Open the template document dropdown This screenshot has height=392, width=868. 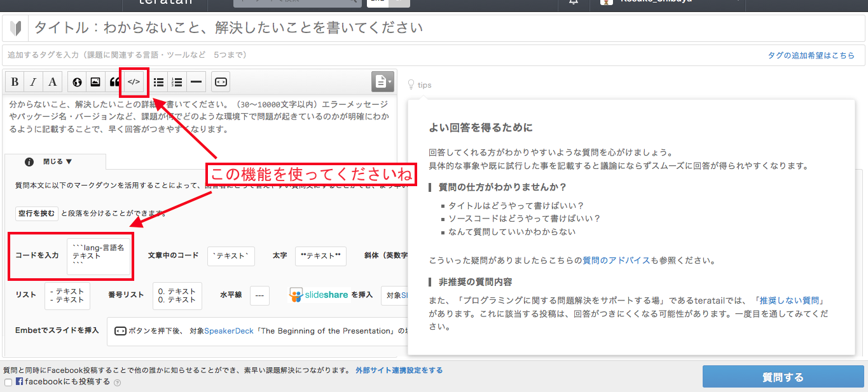[383, 81]
